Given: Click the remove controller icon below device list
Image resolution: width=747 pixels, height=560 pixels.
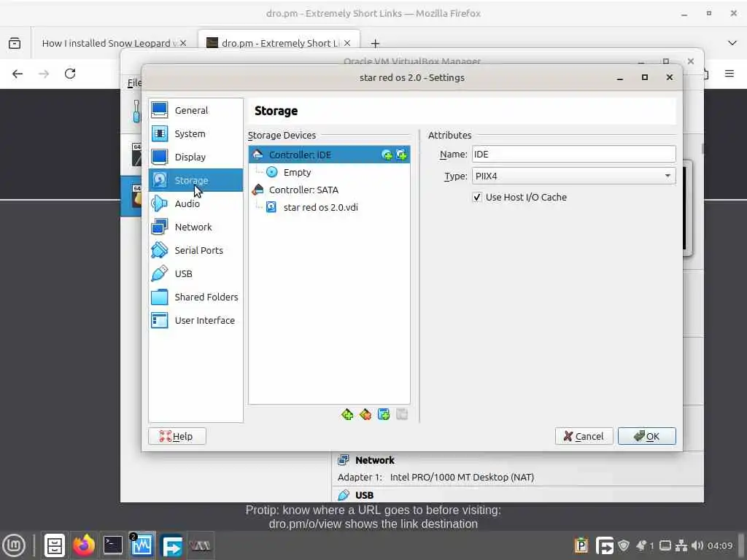Looking at the screenshot, I should coord(365,414).
